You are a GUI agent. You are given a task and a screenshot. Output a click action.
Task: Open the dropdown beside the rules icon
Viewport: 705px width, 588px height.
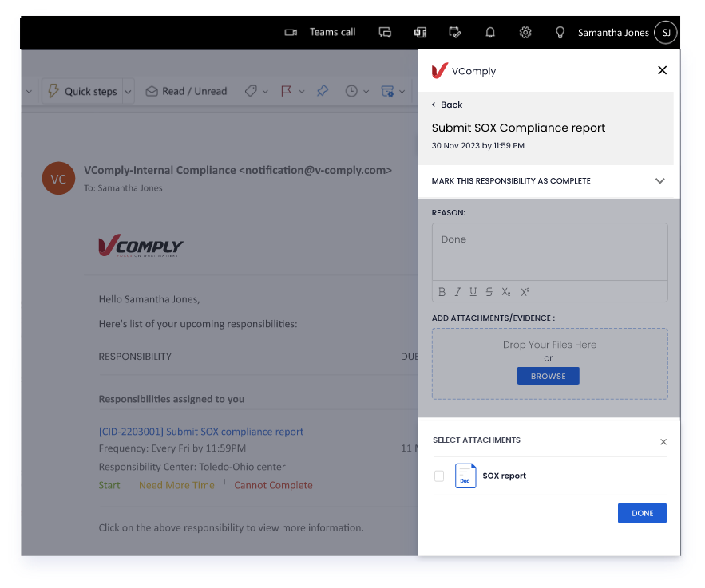tap(402, 92)
